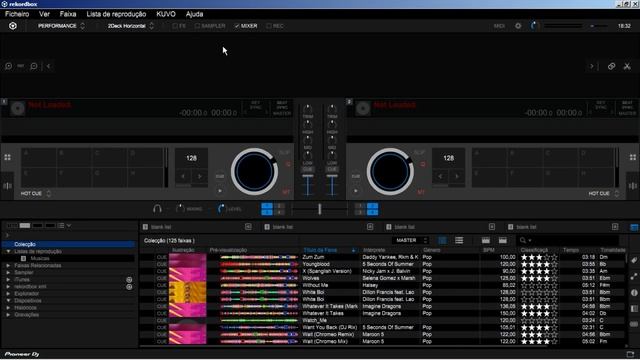Expand the Explorador tree node
This screenshot has height=360, width=640.
[x=8, y=293]
